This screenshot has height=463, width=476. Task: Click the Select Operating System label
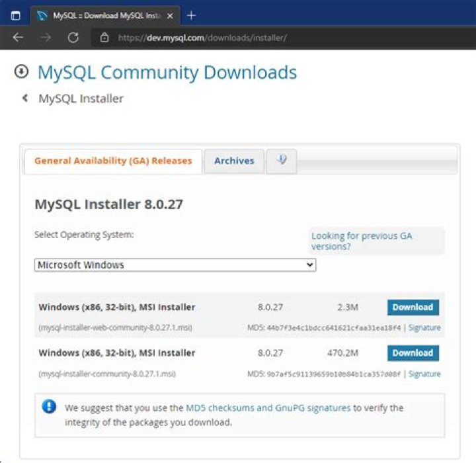click(84, 235)
